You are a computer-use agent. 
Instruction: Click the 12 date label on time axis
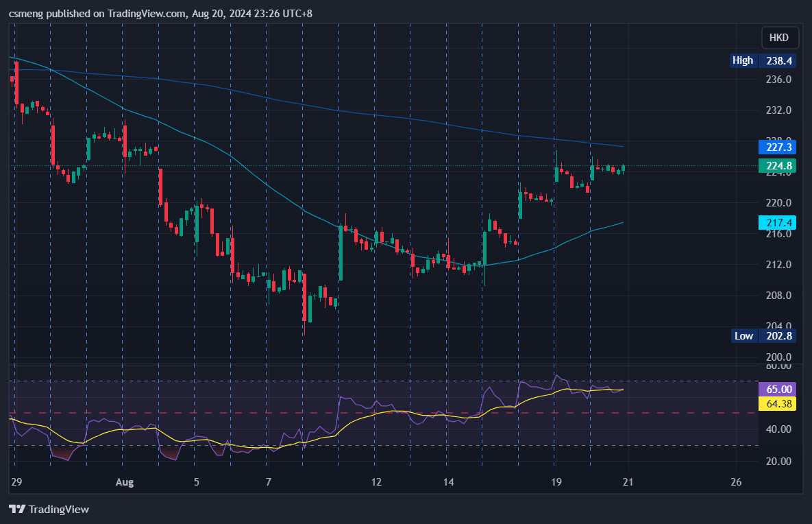[376, 482]
